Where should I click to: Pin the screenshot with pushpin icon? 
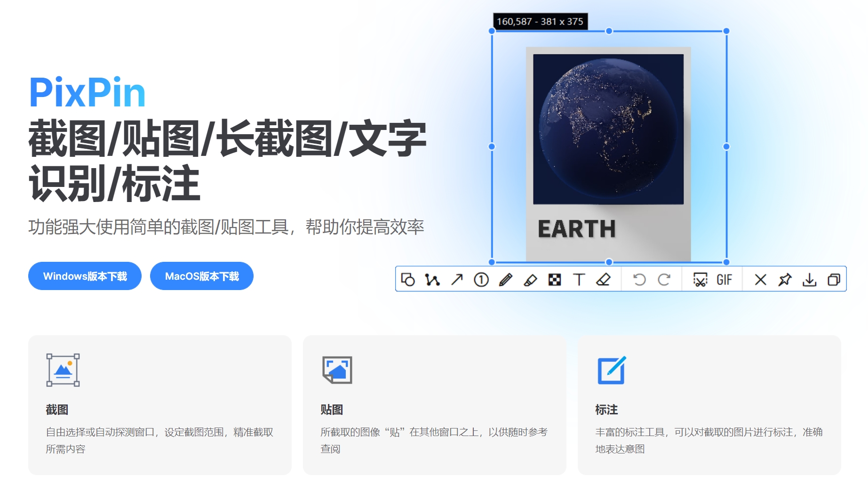pos(785,280)
